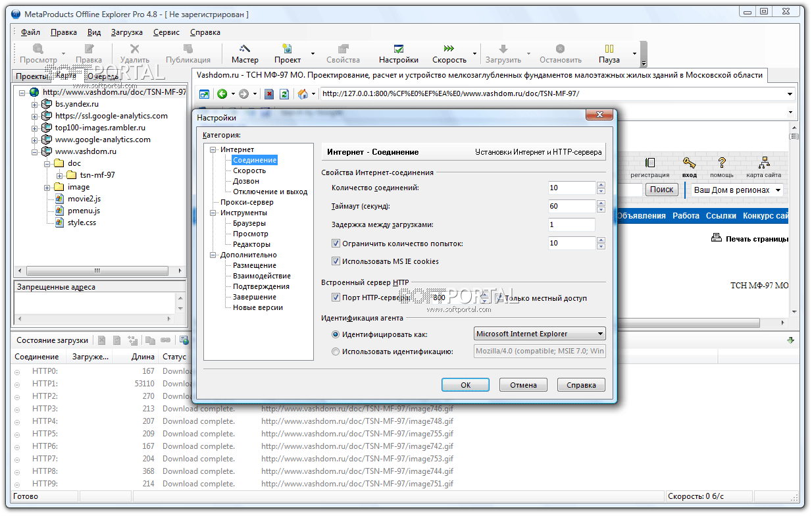This screenshot has width=812, height=518.
Task: Click the Удалить toolbar icon
Action: point(135,49)
